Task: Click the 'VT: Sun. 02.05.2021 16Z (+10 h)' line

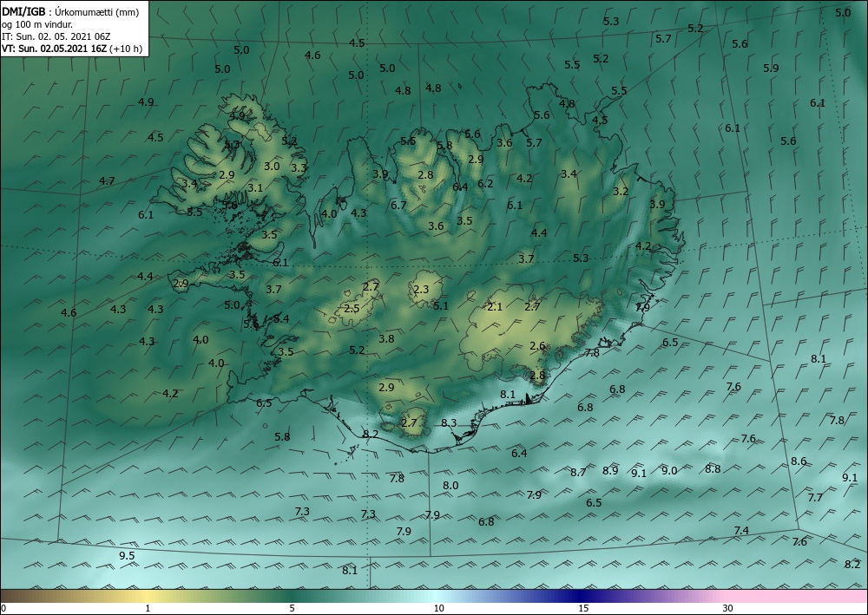Action: [x=72, y=49]
